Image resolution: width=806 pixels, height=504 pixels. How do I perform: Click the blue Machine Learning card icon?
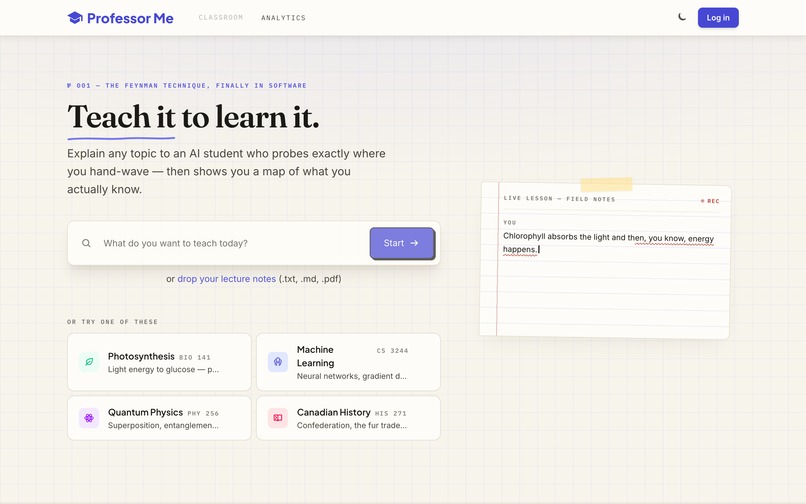pos(278,362)
